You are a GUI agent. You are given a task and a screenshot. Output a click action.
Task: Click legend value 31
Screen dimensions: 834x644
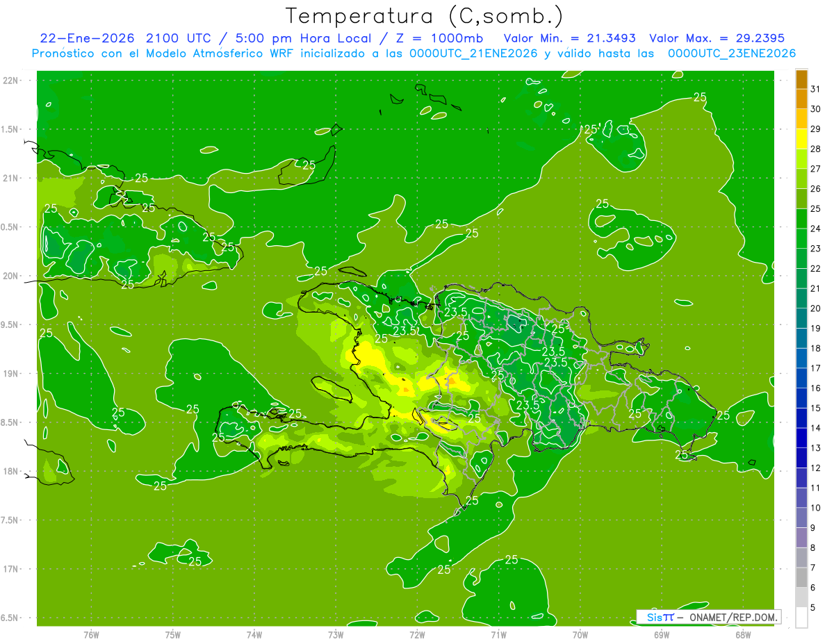coord(816,89)
